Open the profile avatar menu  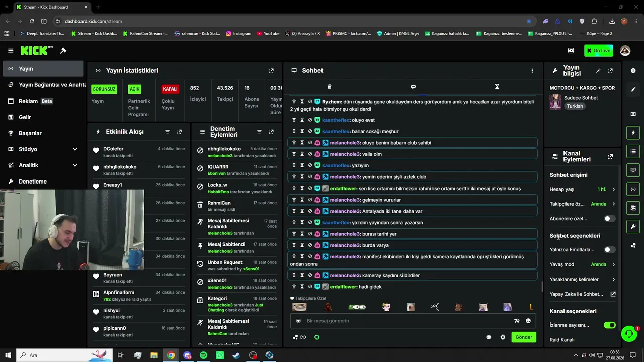coord(625,51)
